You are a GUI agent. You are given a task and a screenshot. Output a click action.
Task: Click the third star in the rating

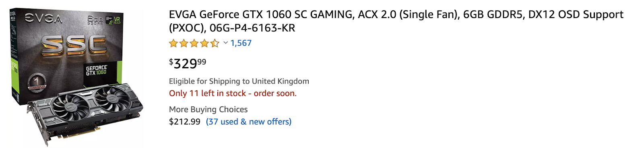[194, 43]
